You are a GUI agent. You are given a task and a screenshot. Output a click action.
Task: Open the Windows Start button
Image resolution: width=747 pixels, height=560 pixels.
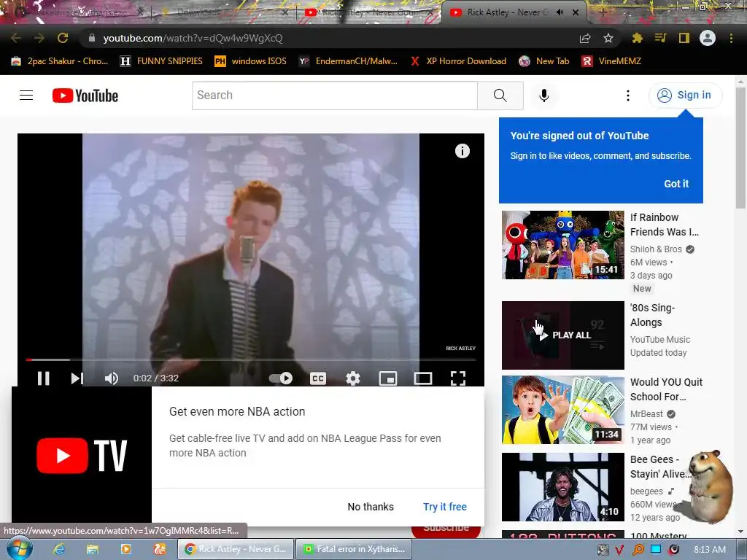[x=20, y=548]
